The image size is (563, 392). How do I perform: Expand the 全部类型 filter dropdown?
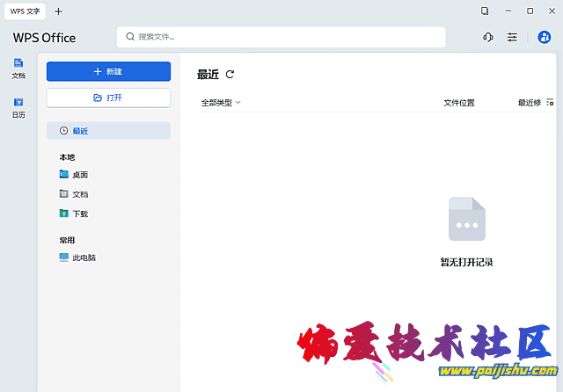[221, 103]
